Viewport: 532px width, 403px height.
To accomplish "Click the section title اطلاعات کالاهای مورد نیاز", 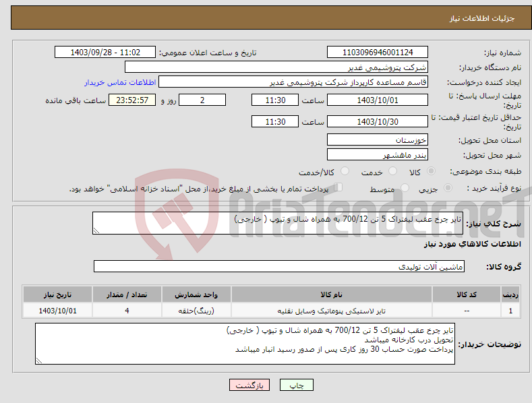I will tap(472, 244).
